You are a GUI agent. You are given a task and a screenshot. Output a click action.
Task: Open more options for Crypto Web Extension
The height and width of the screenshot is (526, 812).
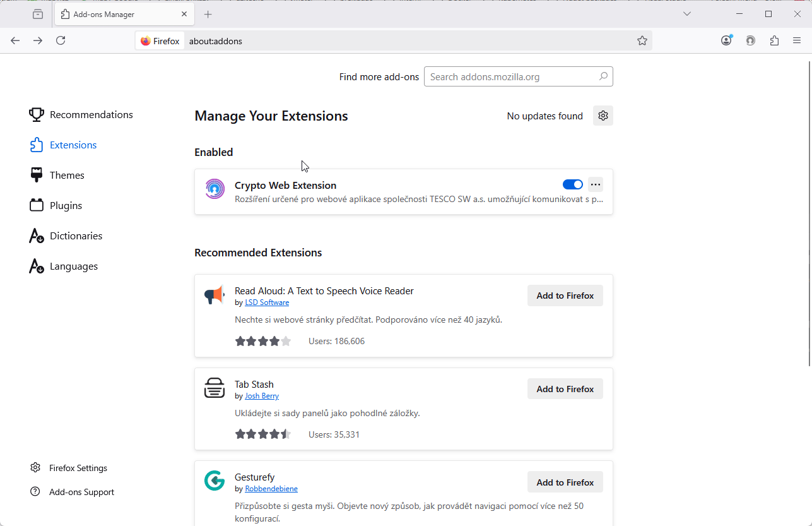596,184
